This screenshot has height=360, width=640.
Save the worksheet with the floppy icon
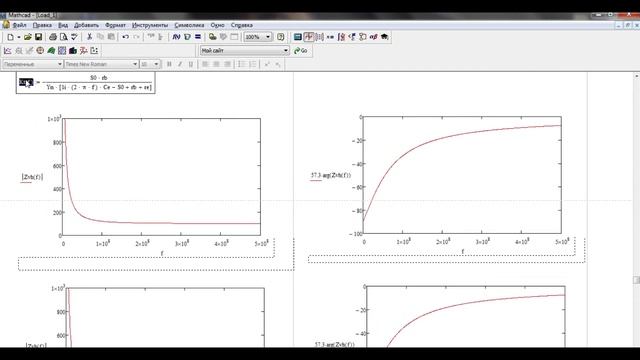[x=38, y=37]
